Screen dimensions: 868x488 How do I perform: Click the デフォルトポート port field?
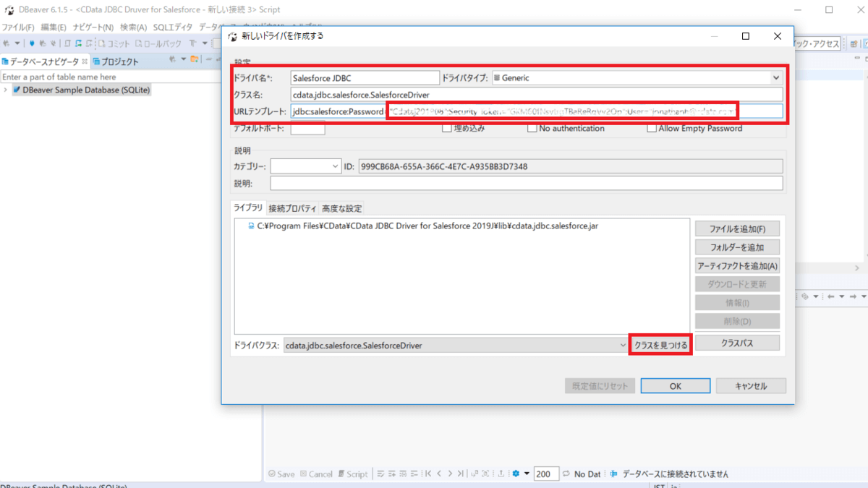tap(307, 129)
